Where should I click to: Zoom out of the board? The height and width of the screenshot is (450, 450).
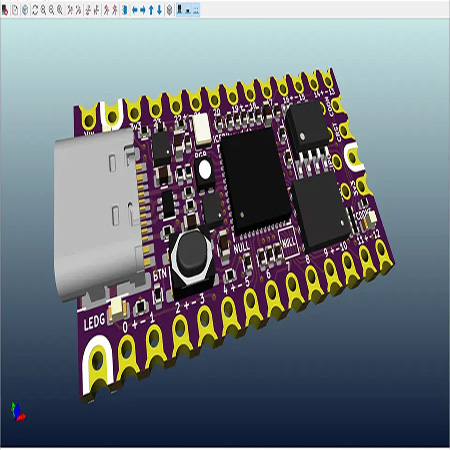pyautogui.click(x=52, y=10)
